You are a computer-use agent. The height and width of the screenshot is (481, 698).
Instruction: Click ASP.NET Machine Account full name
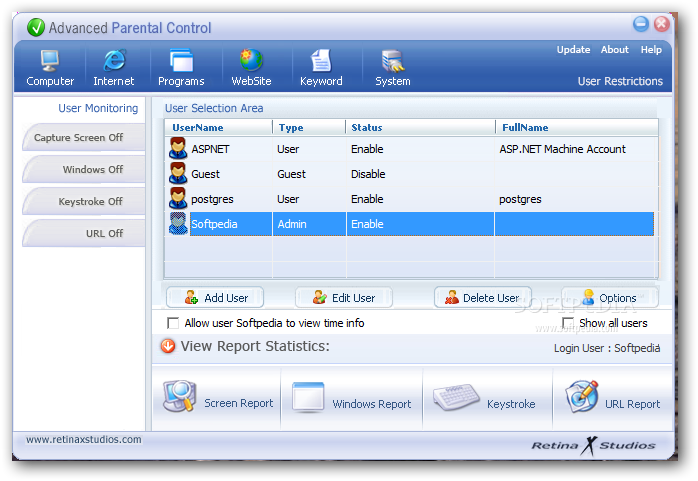562,149
